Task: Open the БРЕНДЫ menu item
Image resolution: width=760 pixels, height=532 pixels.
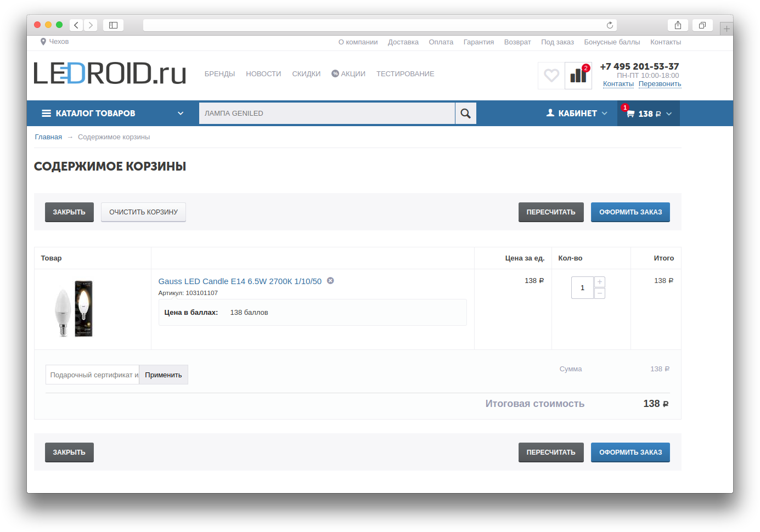Action: pos(219,73)
